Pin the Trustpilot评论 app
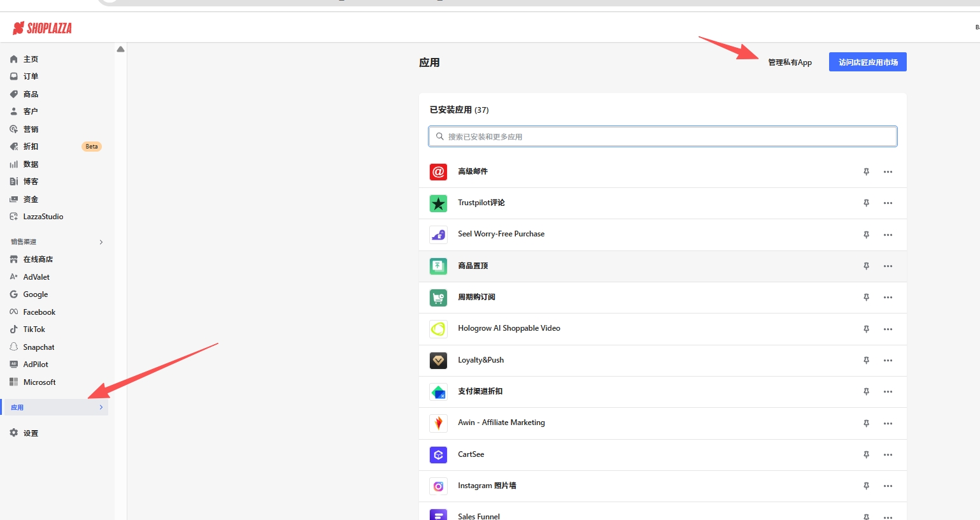980x520 pixels. coord(866,203)
